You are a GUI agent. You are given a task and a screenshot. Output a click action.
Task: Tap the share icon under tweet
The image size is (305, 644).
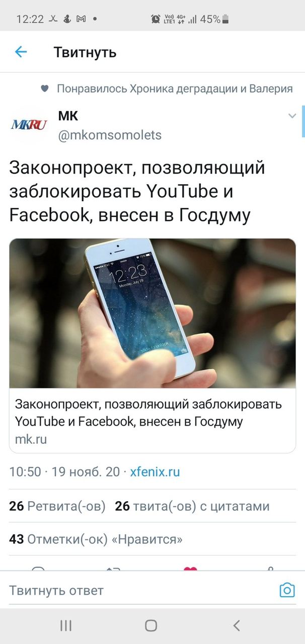pos(270,569)
